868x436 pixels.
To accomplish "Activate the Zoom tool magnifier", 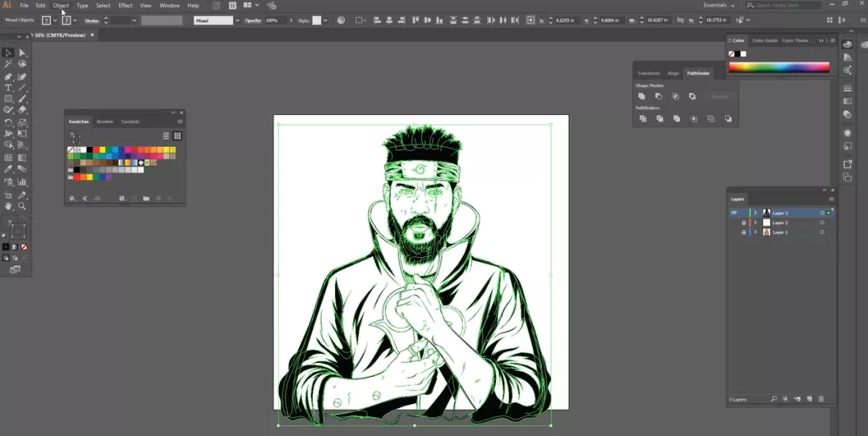I will tap(23, 206).
